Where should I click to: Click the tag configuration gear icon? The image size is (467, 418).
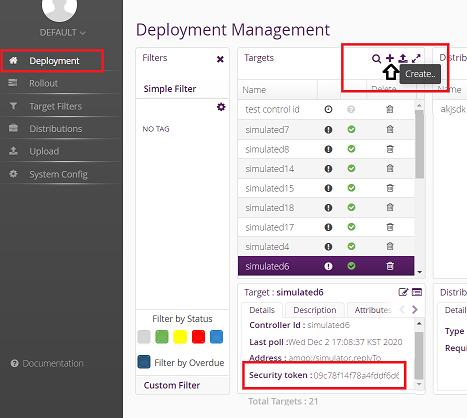[221, 107]
